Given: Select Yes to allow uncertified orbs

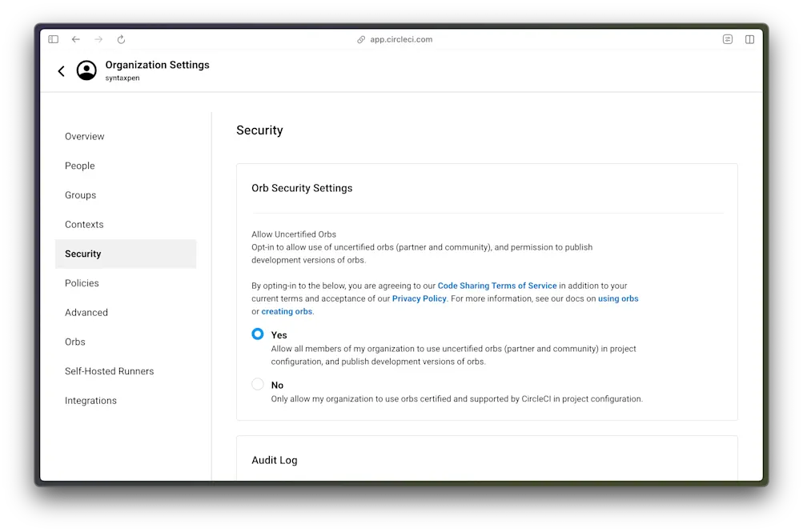Looking at the screenshot, I should point(258,334).
